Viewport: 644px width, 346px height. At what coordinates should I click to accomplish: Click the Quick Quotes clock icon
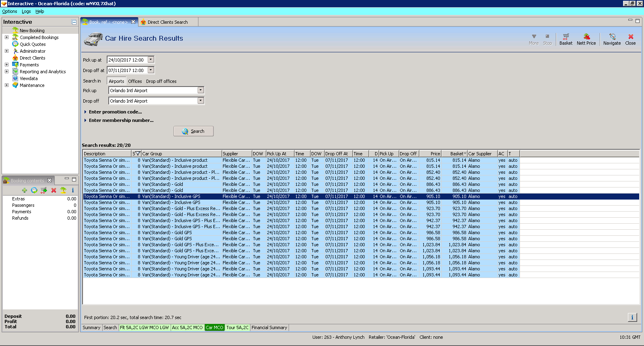click(15, 44)
